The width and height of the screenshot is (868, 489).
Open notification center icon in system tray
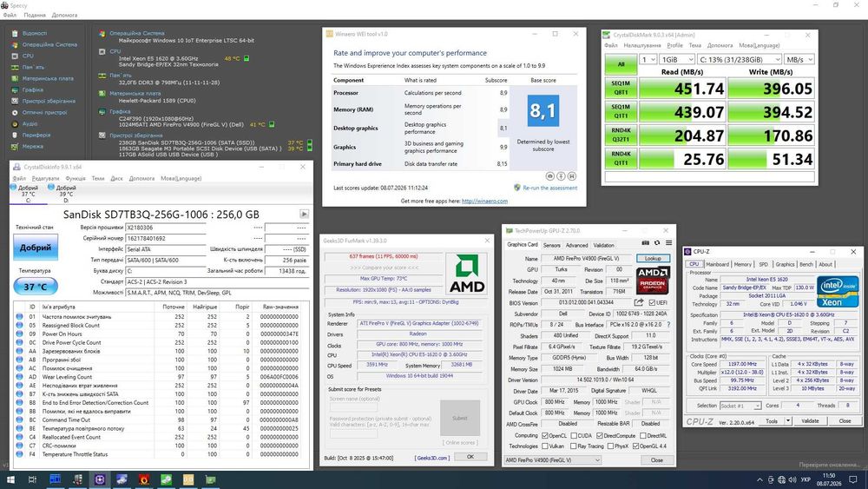coord(853,479)
